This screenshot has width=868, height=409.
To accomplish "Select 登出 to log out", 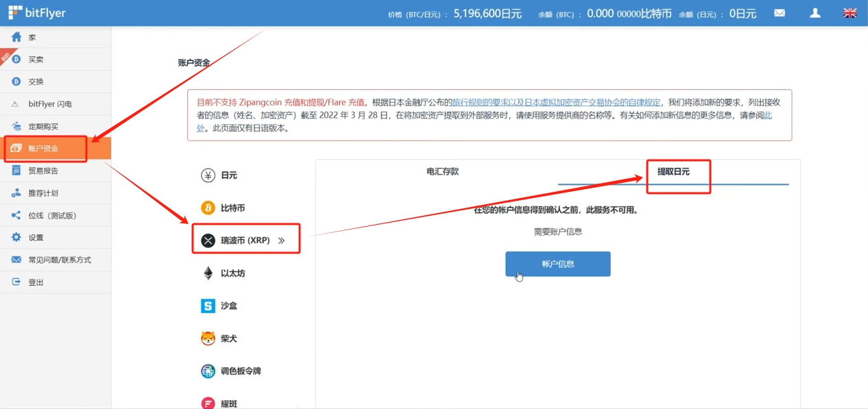I will 56,282.
